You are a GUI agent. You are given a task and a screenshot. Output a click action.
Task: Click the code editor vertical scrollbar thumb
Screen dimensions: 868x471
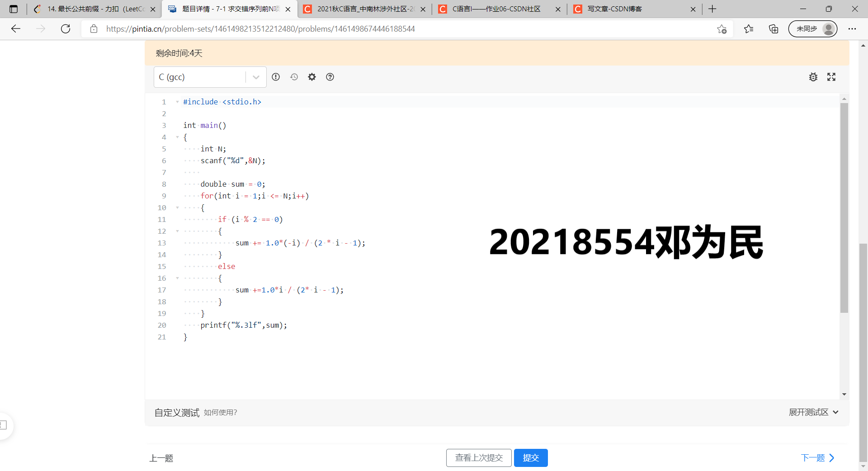click(844, 208)
